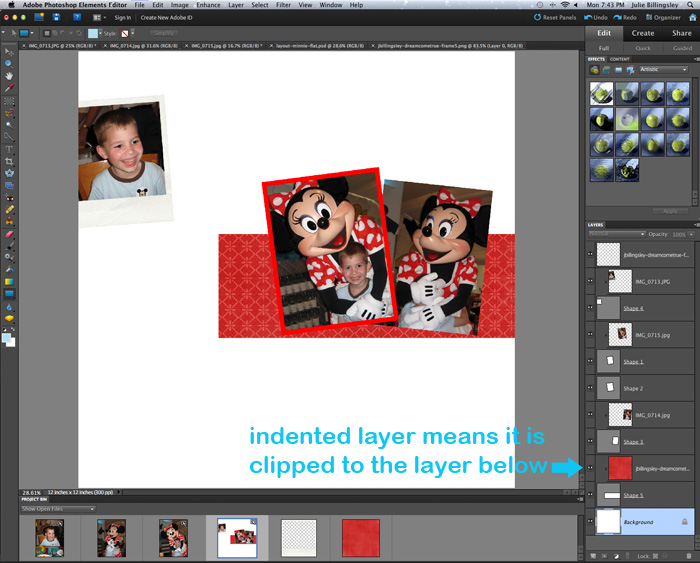
Task: Hide the Background layer
Action: [x=590, y=521]
